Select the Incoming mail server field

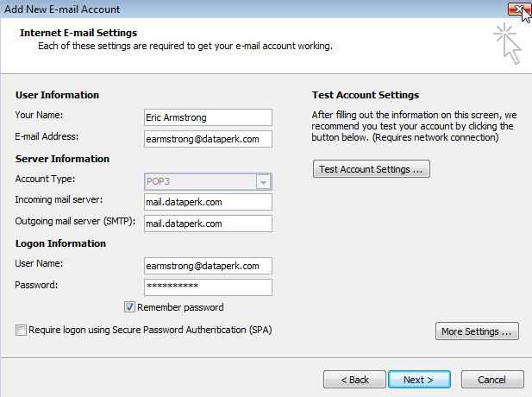coord(208,202)
